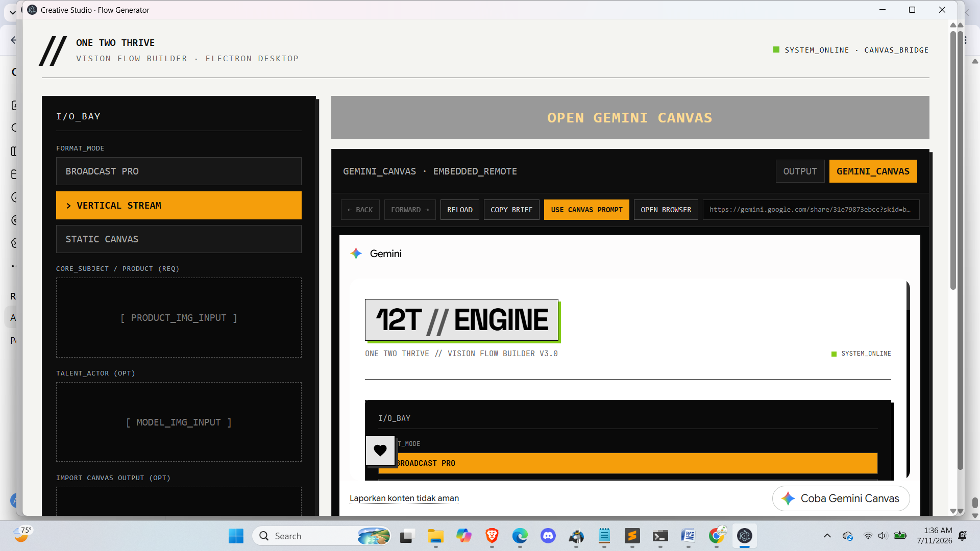Click the OPEN BROWSER button
The image size is (980, 551).
666,210
